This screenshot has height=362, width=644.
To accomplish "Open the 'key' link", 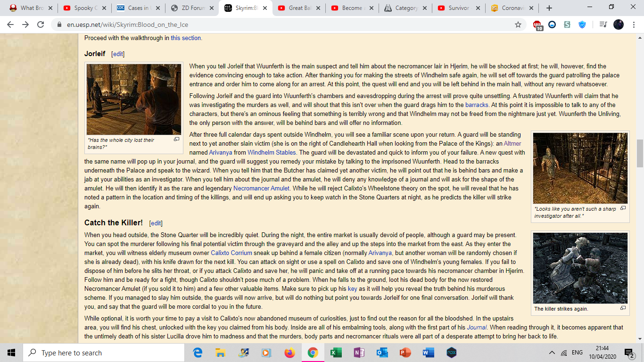I will [353, 288].
